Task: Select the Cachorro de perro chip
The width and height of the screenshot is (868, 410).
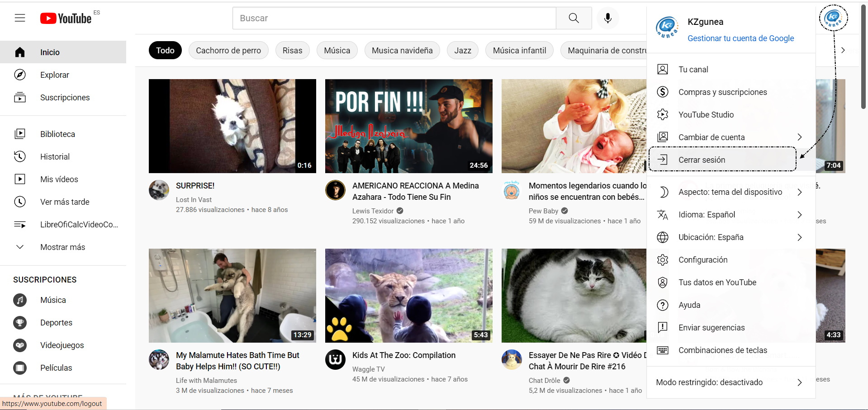Action: [228, 50]
